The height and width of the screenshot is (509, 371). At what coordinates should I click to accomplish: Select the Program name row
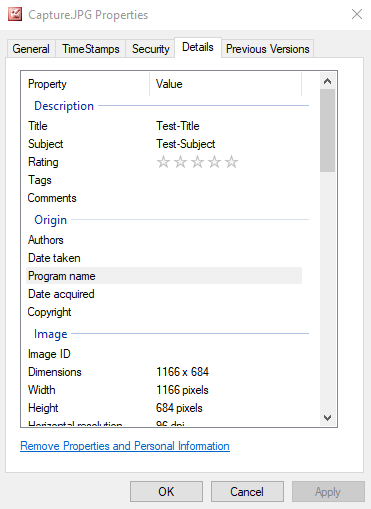(x=164, y=276)
